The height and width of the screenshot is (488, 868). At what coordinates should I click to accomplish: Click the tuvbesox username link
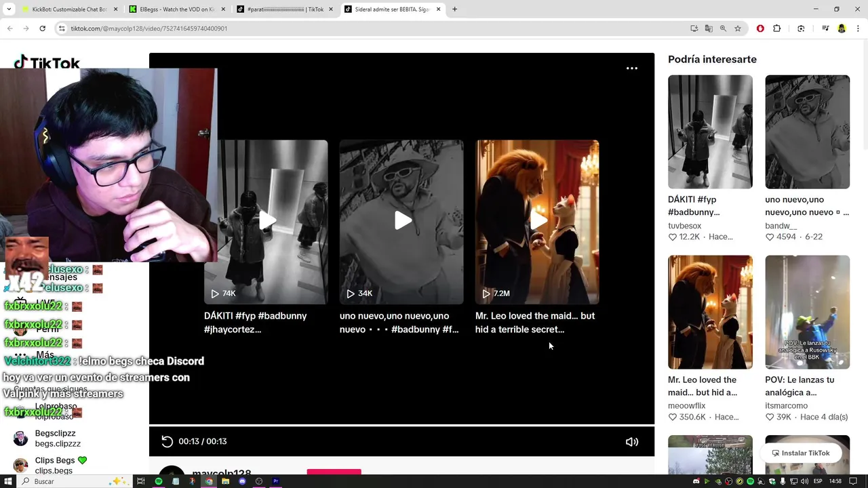coord(684,226)
